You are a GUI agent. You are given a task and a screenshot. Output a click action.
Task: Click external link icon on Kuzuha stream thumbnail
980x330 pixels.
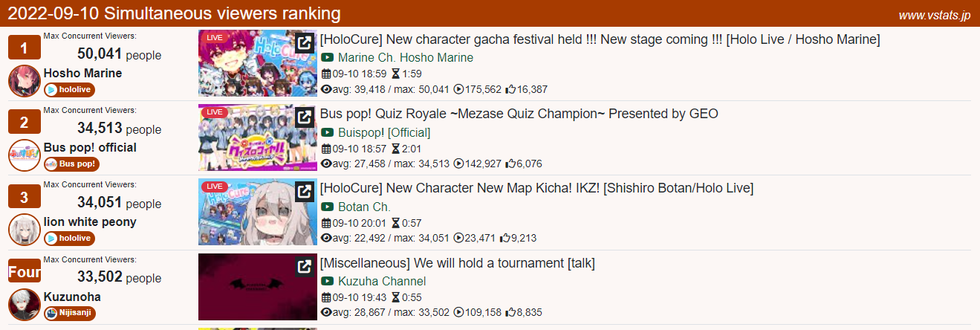coord(305,267)
